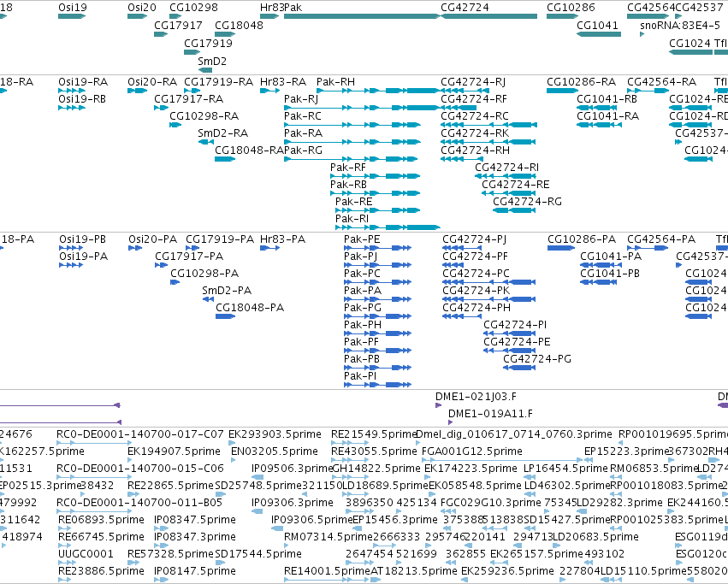Viewport: 728px width, 584px height.
Task: Select the Hr83-RA transcript
Action: 269,91
